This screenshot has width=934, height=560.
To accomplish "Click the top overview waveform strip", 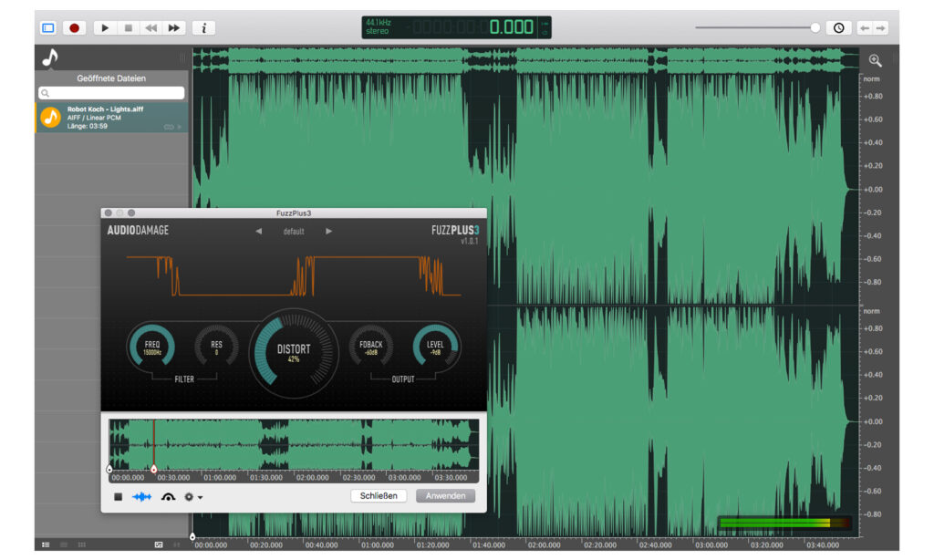I will coord(526,59).
